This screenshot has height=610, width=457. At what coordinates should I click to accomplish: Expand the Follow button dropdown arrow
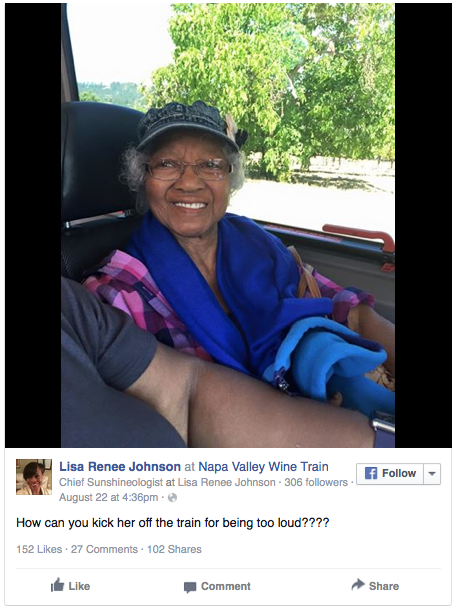(x=432, y=474)
